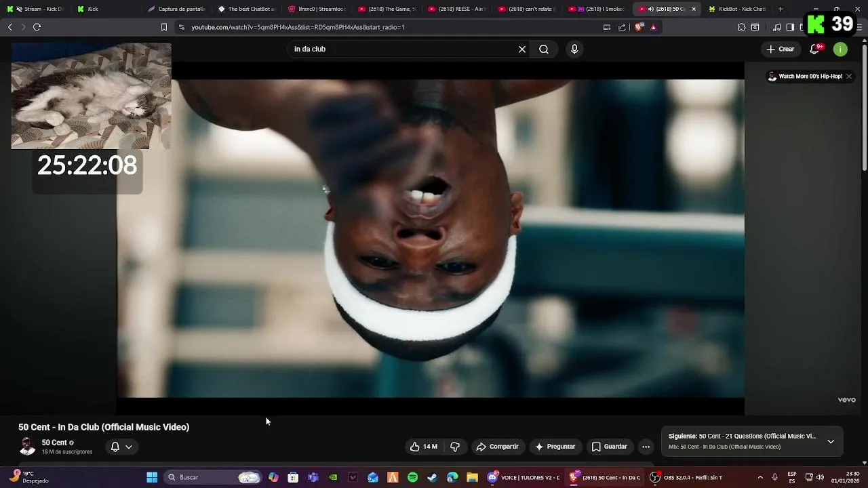This screenshot has height=488, width=868.
Task: Switch to 'The best ChatBot' tab
Action: 246,9
